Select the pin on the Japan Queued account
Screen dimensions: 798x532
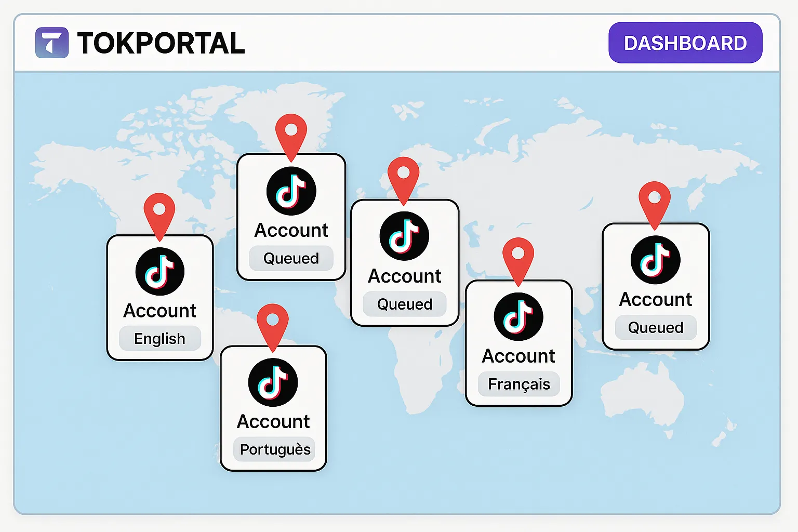tap(655, 205)
